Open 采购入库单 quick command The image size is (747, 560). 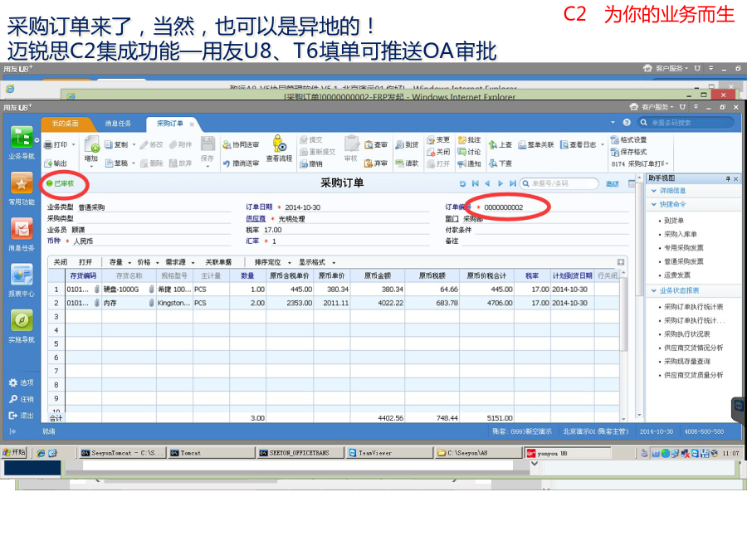click(x=681, y=234)
